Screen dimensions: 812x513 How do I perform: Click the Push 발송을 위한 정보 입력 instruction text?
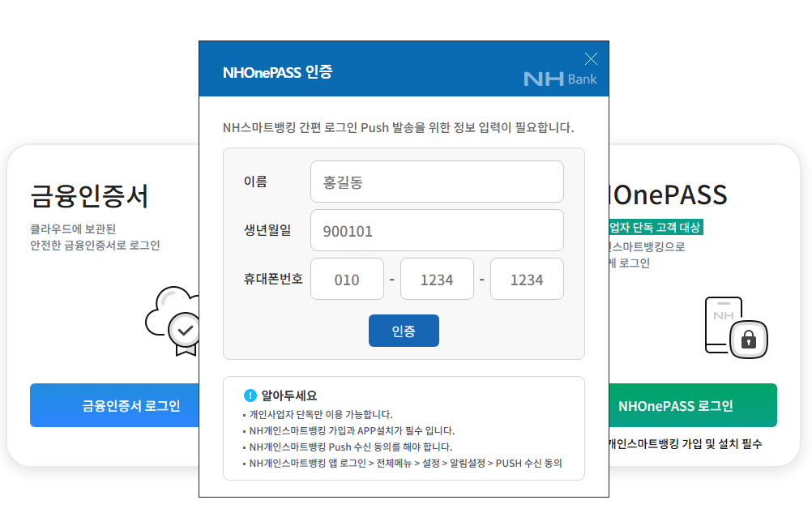pos(398,127)
